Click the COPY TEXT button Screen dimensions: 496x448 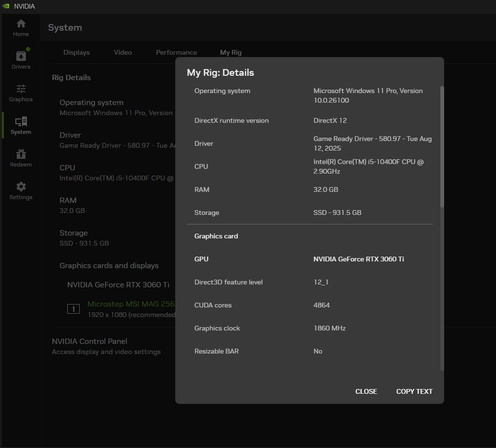pos(414,391)
